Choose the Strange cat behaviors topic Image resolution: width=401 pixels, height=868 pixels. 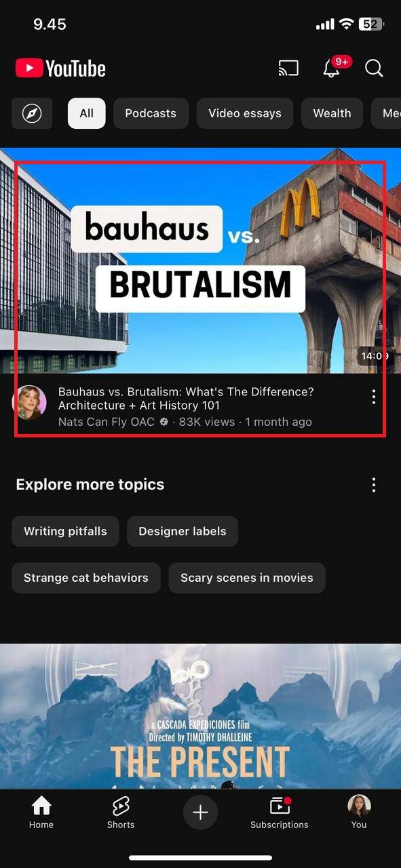(x=86, y=578)
